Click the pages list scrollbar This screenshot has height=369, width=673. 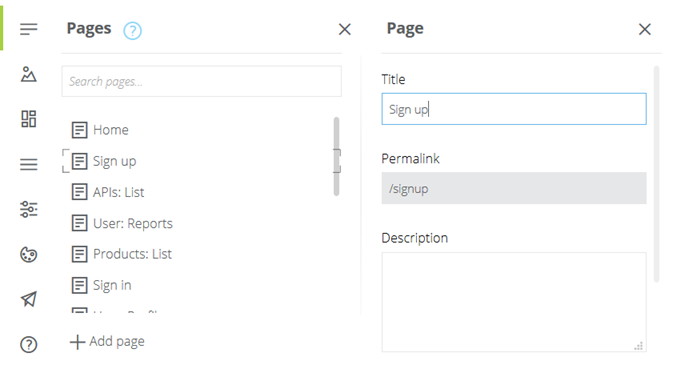point(336,157)
